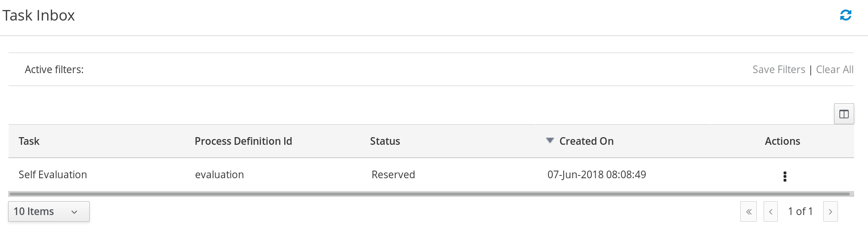Click the horizontal table scrollbar
Screen dimensions: 868x248
[x=430, y=194]
